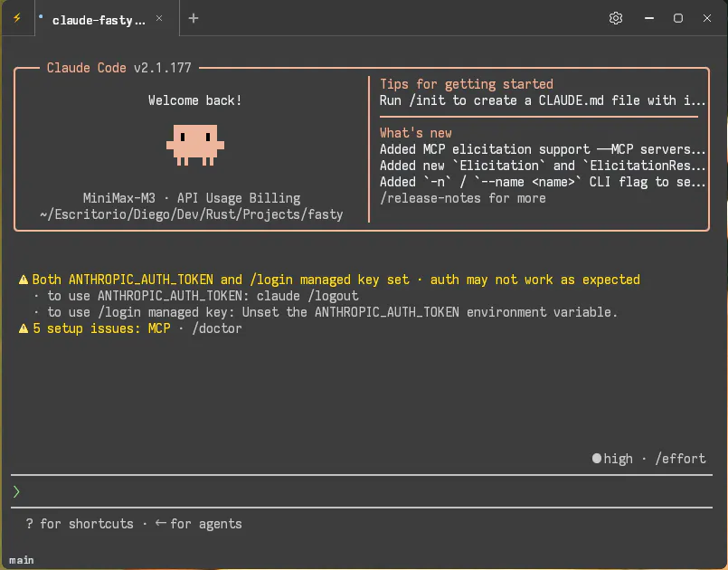This screenshot has height=570, width=728.
Task: Click the high effort indicator dot
Action: tap(597, 459)
